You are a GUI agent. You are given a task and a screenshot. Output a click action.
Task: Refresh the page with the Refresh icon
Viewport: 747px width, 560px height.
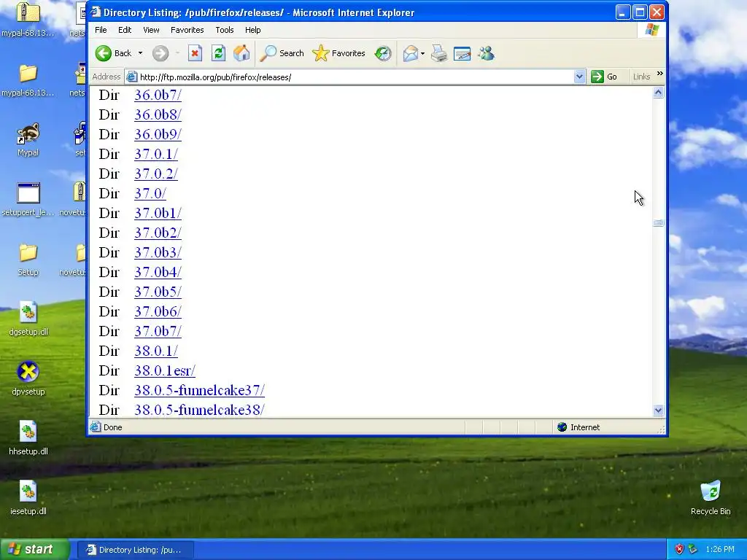218,53
